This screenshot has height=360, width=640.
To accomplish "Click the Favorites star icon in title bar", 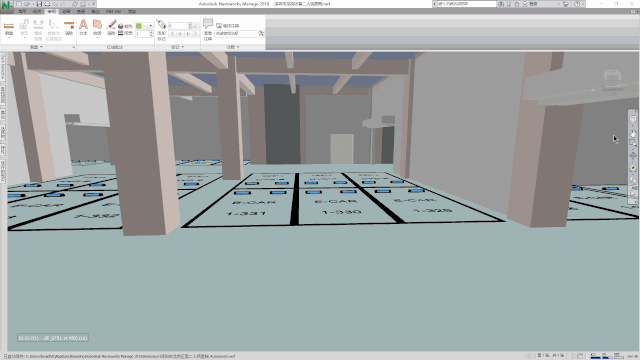I will (516, 4).
